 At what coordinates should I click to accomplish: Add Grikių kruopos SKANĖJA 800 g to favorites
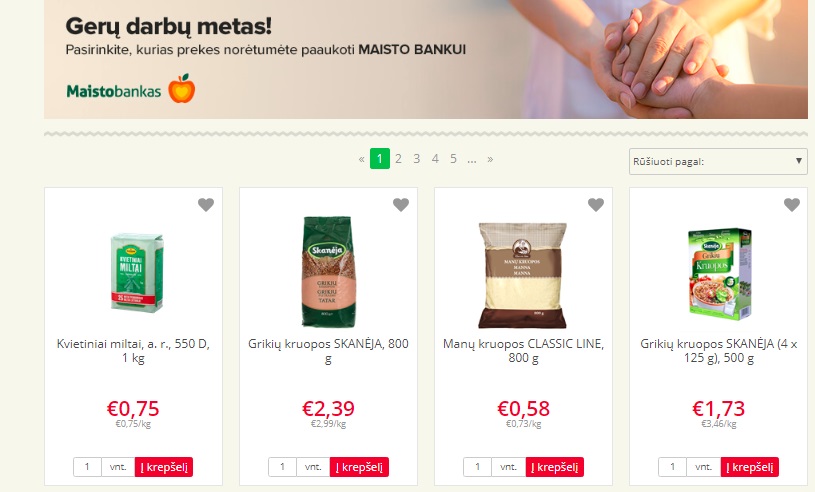401,205
